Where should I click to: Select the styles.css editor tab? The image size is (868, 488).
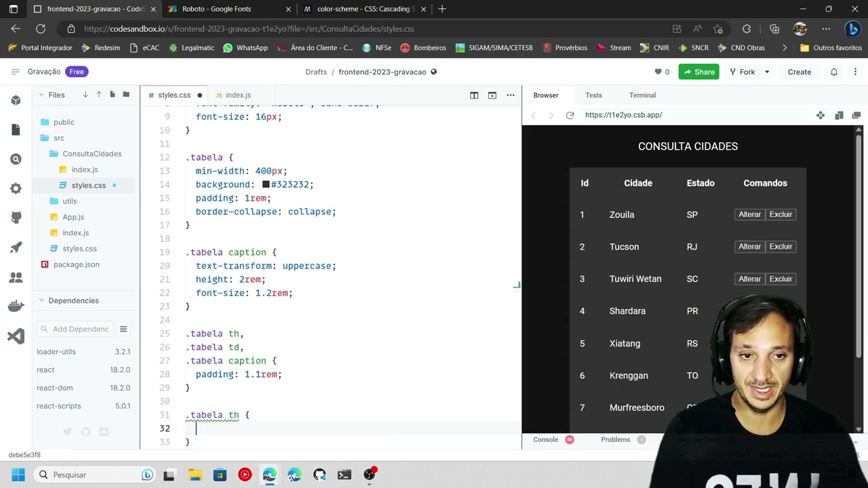tap(174, 95)
